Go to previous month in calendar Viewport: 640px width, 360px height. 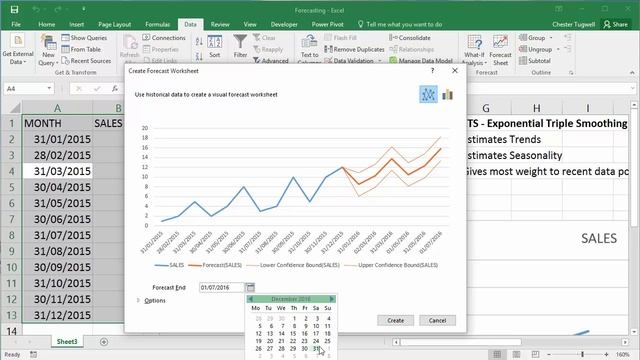click(x=250, y=299)
